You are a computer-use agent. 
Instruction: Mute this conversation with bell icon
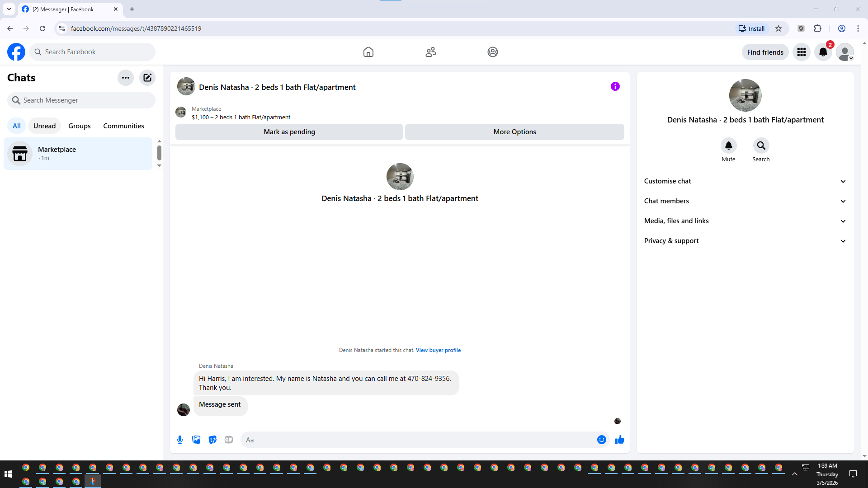coord(729,145)
